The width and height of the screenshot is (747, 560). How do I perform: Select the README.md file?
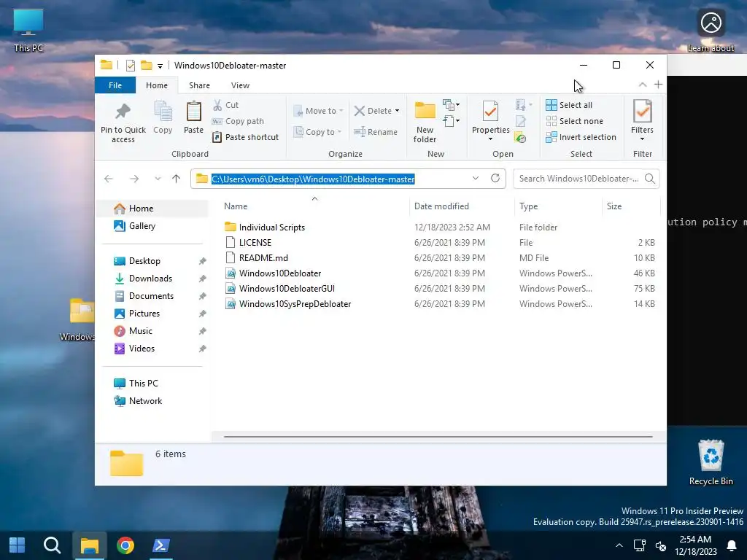256,258
